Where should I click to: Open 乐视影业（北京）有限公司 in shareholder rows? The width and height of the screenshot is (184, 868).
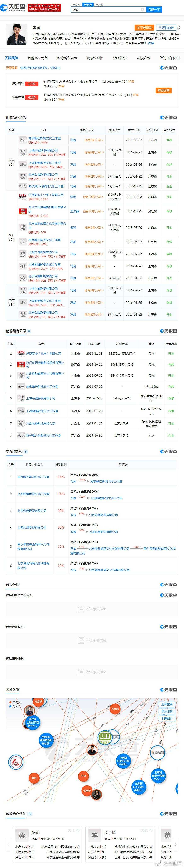click(46, 195)
